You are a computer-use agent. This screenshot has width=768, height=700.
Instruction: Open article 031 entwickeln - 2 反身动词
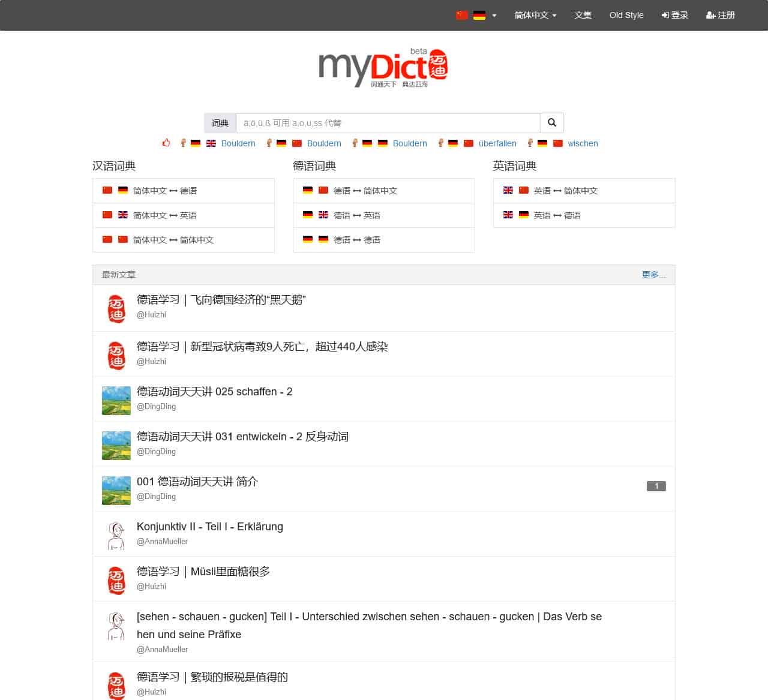pos(242,437)
